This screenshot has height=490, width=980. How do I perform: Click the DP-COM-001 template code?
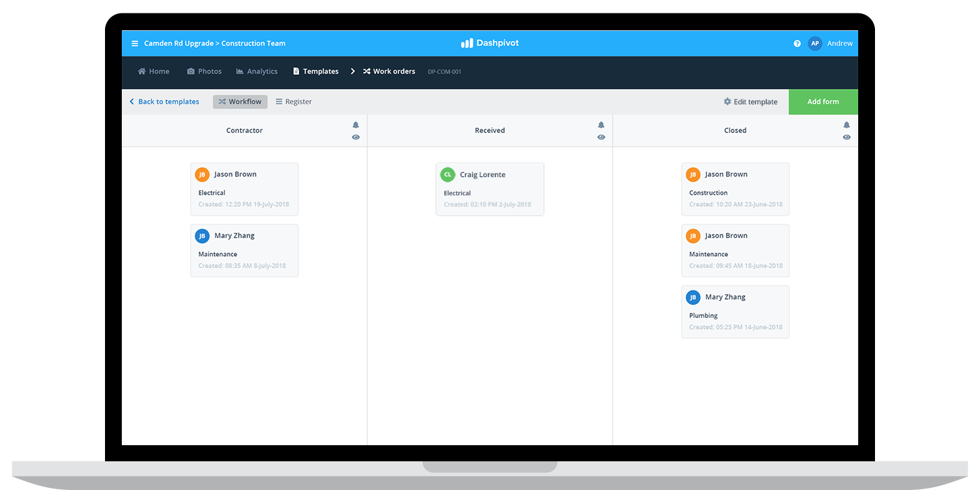pyautogui.click(x=444, y=71)
